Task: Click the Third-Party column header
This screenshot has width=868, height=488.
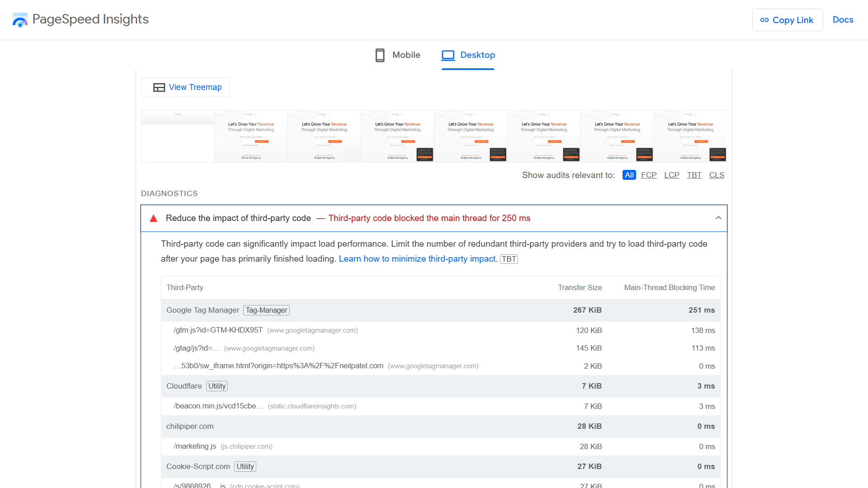Action: 185,287
